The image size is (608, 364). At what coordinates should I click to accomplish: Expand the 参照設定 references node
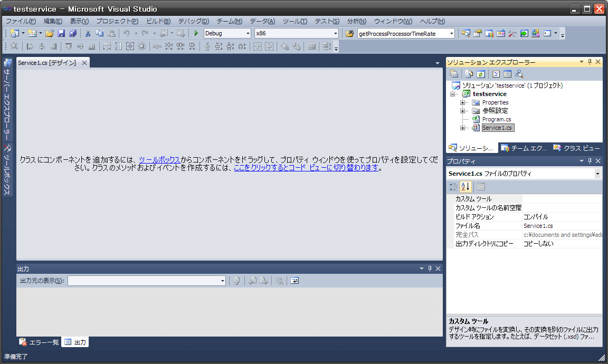pos(462,111)
